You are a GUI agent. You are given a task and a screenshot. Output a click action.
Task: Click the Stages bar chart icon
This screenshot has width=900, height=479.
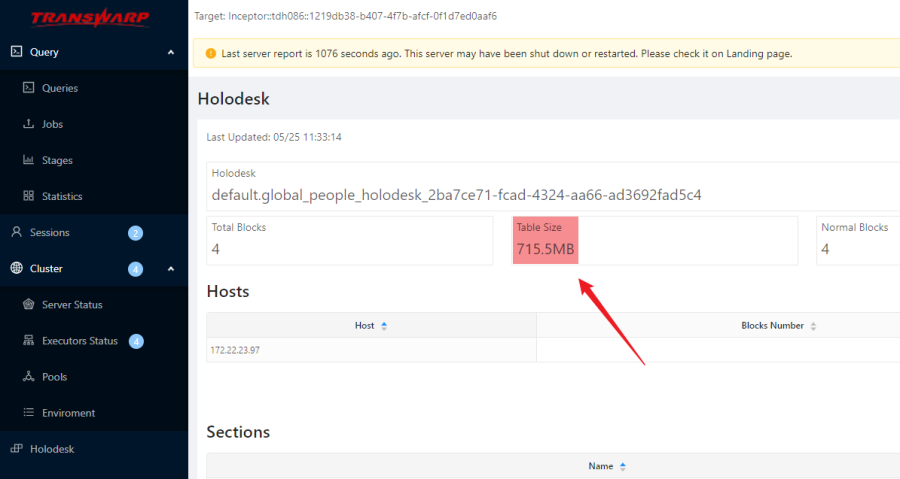click(x=28, y=160)
